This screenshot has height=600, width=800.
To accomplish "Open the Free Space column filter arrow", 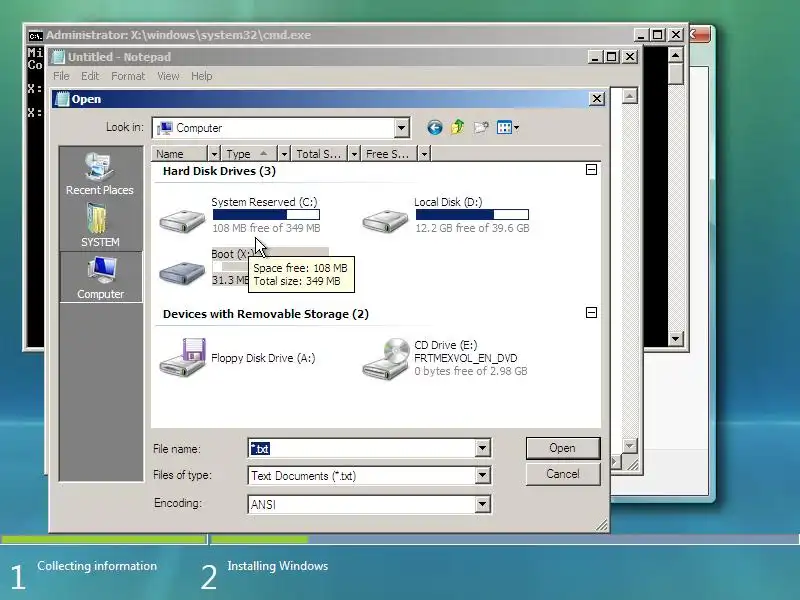I will (423, 154).
